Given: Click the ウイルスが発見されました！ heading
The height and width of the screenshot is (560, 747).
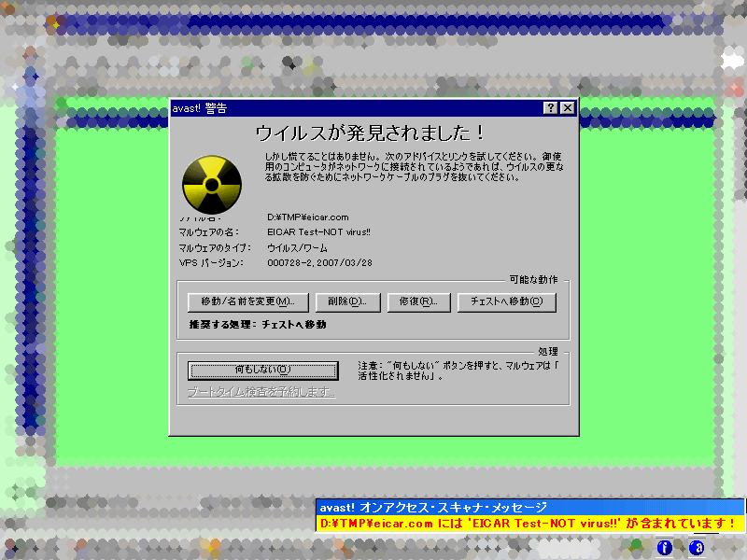Looking at the screenshot, I should (x=370, y=133).
